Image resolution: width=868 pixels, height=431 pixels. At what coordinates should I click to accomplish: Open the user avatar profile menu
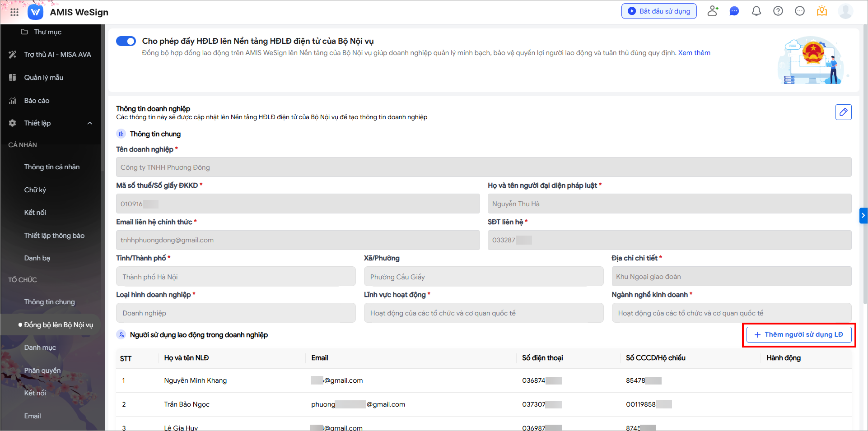coord(845,11)
